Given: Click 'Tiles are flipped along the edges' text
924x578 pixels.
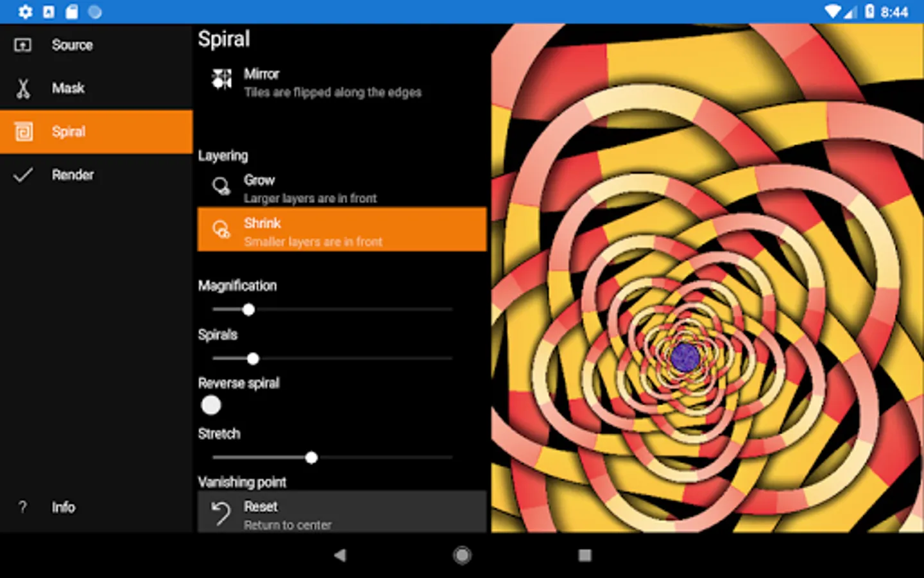Looking at the screenshot, I should (332, 92).
